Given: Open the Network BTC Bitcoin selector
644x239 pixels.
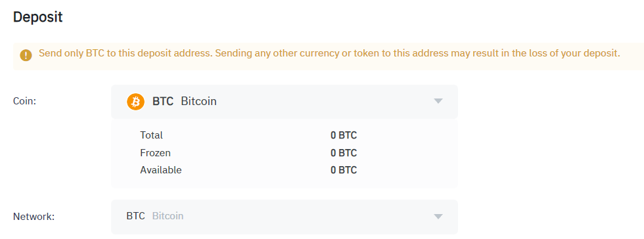Looking at the screenshot, I should tap(284, 217).
